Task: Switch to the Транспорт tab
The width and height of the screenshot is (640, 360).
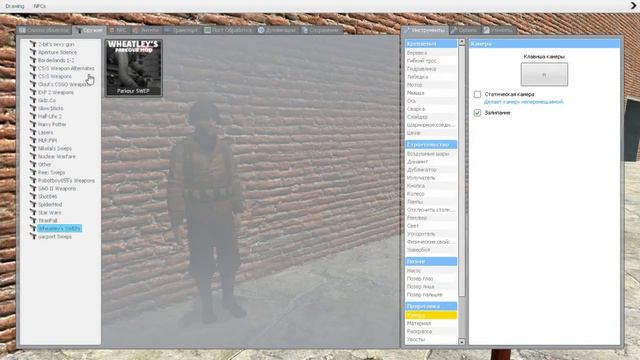Action: (x=181, y=30)
